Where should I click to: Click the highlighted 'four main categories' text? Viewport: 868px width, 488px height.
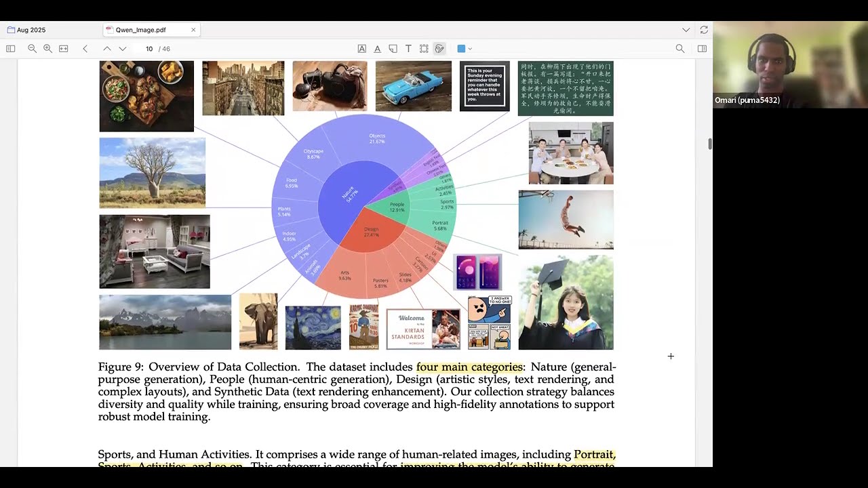(469, 367)
